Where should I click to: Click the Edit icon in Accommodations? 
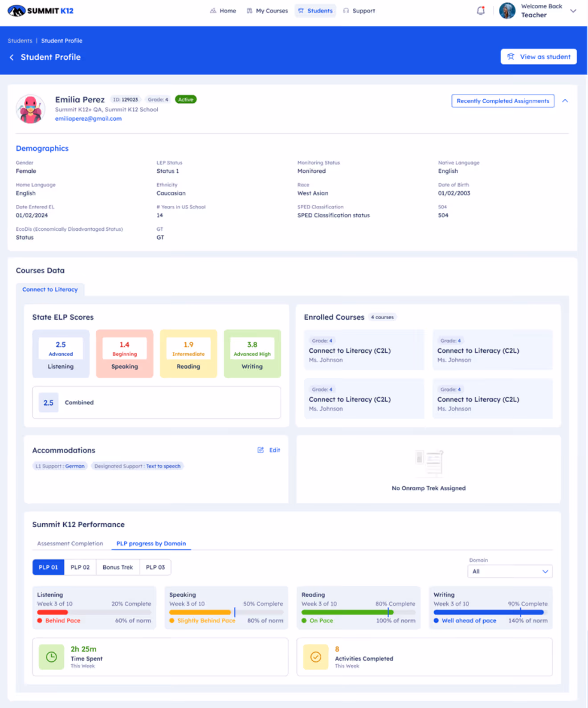[x=261, y=450]
